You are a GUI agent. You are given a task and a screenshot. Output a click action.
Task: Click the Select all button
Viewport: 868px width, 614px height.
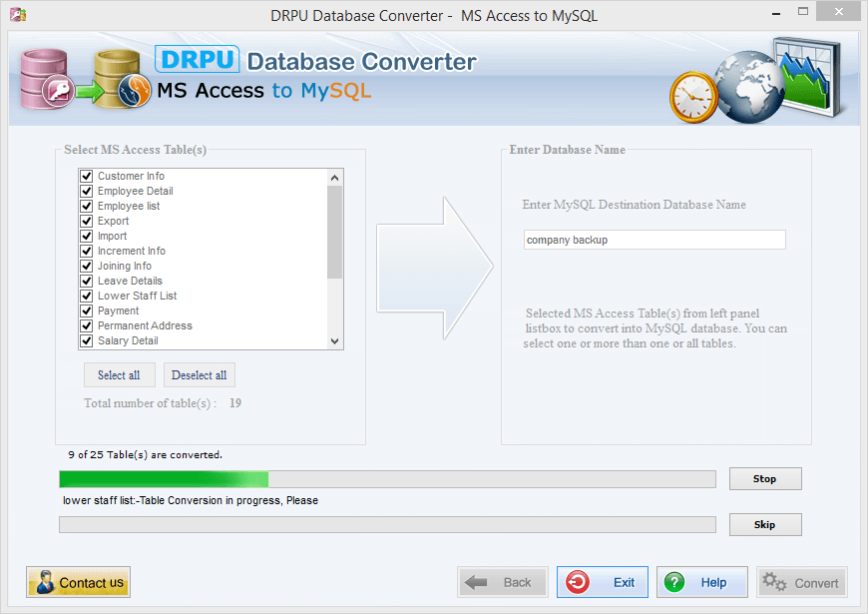pyautogui.click(x=120, y=375)
